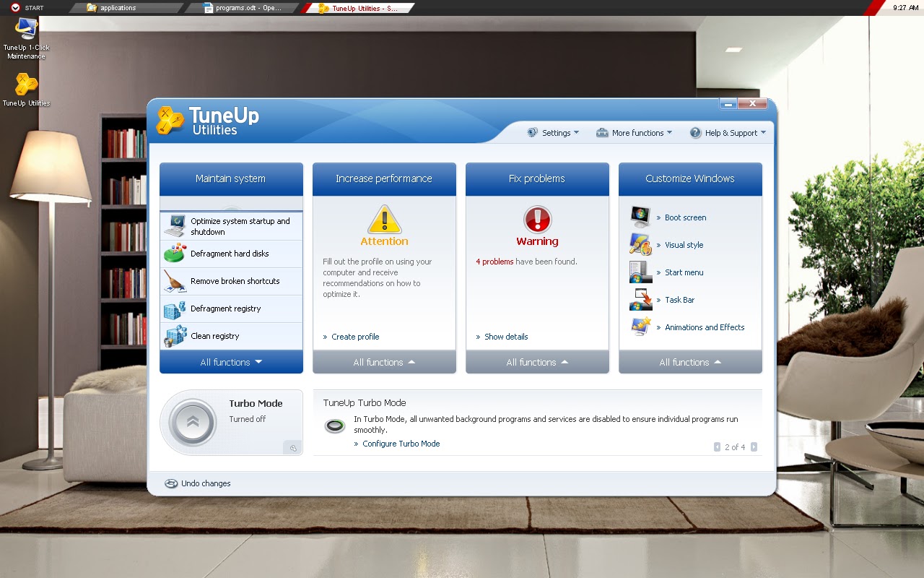Select Defragment registry entry

[231, 309]
